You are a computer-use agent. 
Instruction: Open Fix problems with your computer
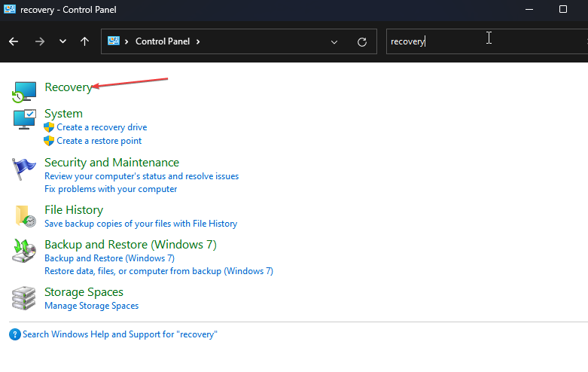click(111, 189)
